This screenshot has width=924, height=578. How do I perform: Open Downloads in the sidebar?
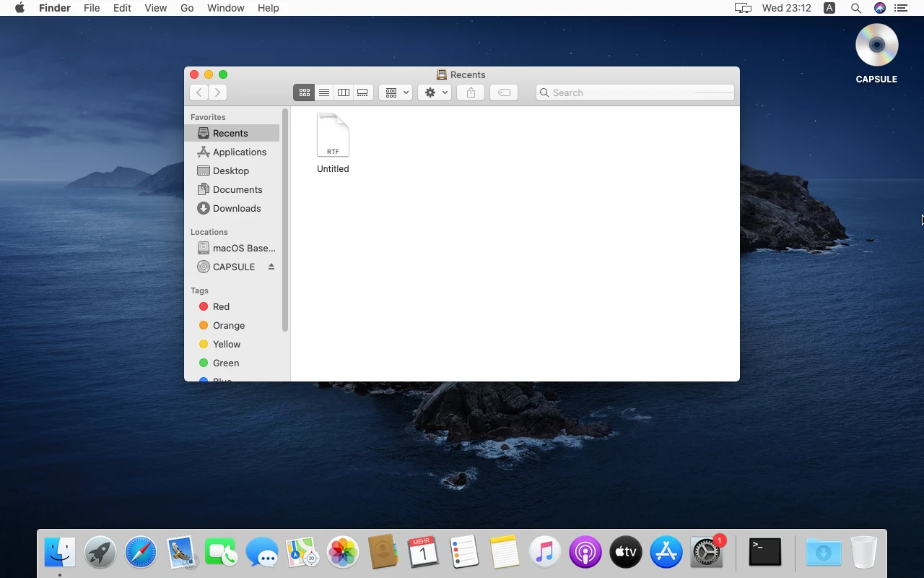tap(232, 208)
